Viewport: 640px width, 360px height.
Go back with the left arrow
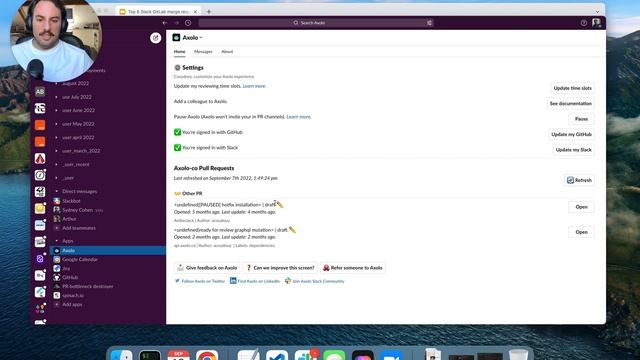pos(164,23)
